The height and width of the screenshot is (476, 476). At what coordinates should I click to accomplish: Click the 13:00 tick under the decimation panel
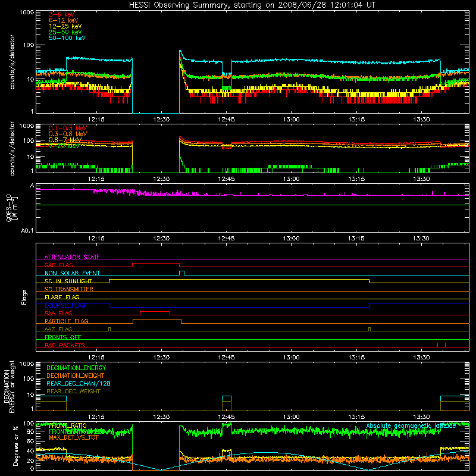click(291, 417)
